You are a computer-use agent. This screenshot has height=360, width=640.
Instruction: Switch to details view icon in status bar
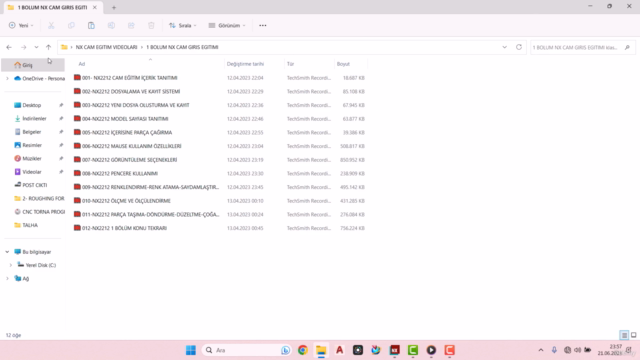point(624,335)
